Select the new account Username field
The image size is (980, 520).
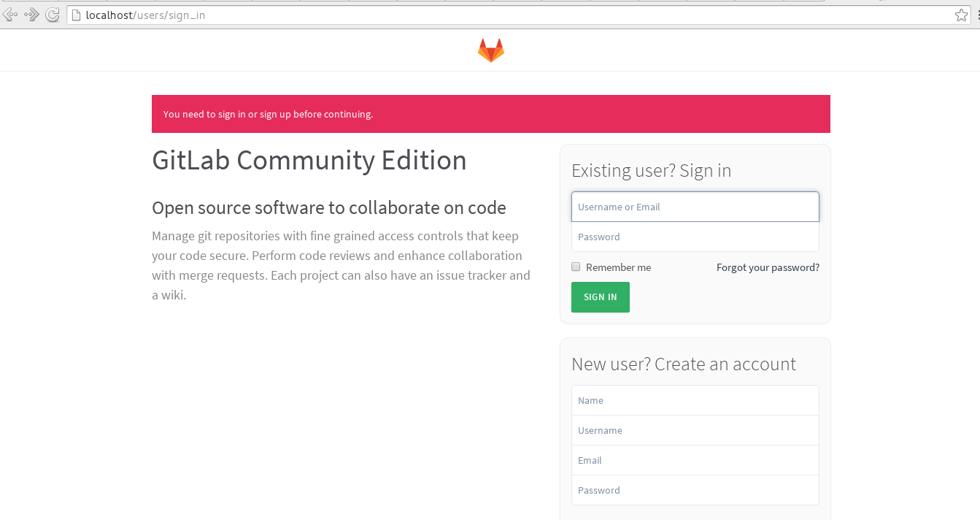(695, 430)
